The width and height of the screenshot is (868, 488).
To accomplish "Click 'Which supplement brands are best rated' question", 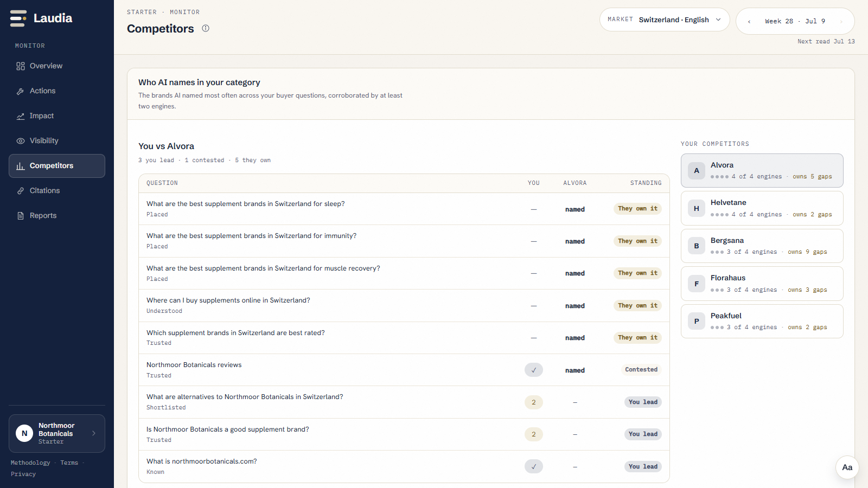I will 235,333.
